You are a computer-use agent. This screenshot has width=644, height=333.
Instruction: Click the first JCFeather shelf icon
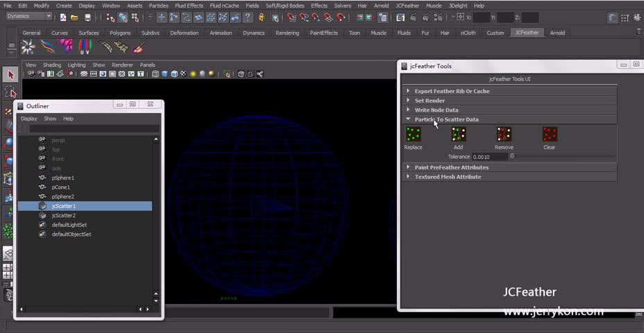(x=28, y=47)
